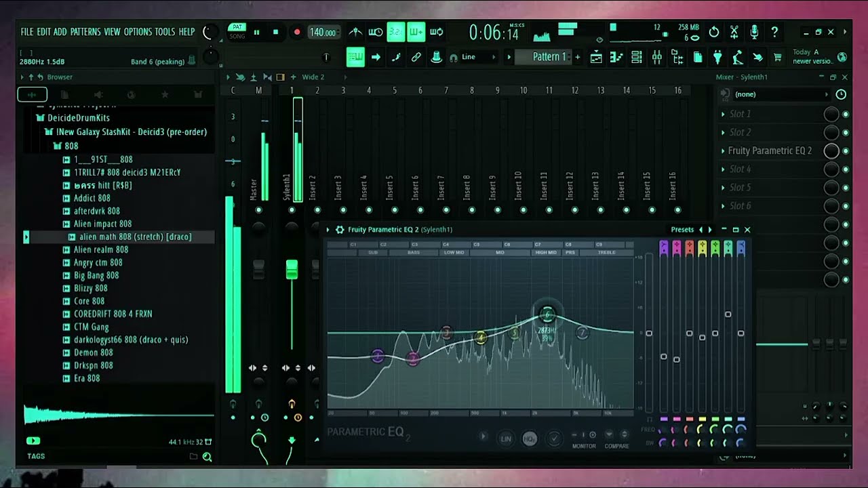
Task: Toggle the Slot 6 enable switch
Action: [846, 206]
